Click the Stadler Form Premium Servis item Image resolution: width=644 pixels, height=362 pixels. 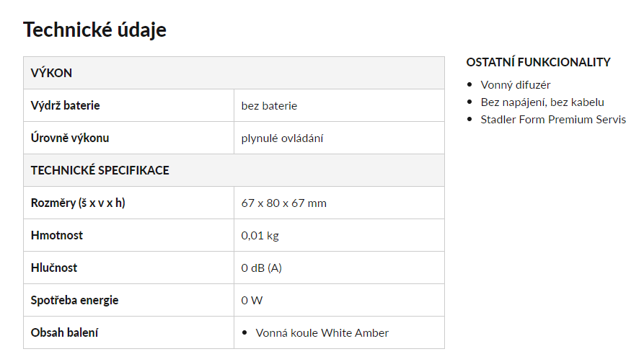[553, 120]
